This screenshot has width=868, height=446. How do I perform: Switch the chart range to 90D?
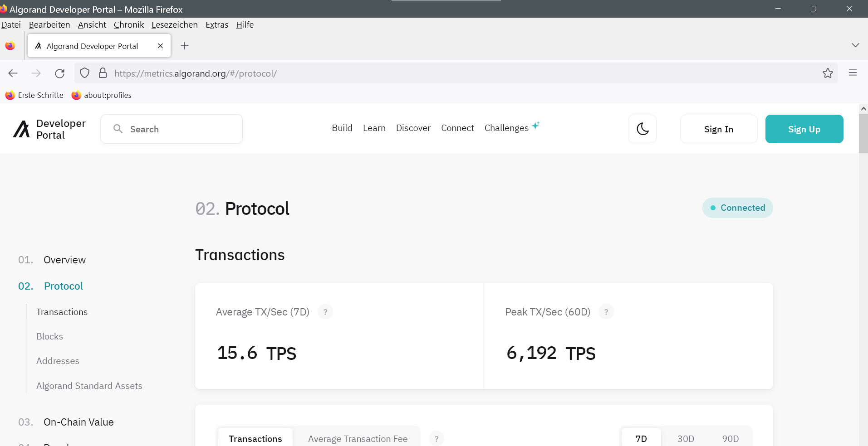tap(730, 438)
